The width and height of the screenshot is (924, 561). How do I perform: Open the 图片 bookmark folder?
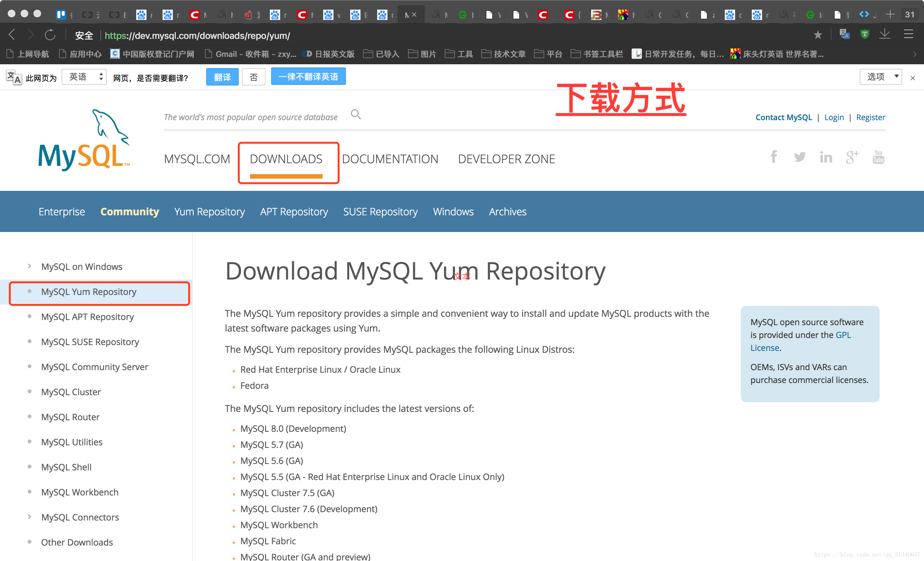422,54
